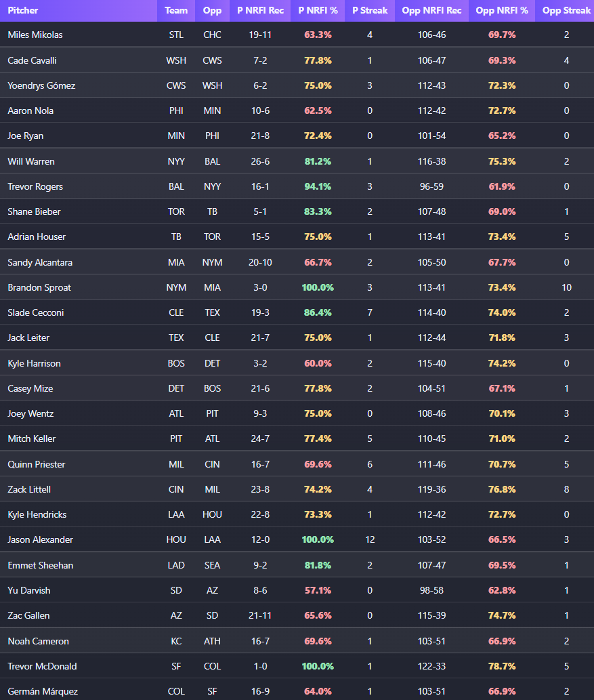Image resolution: width=594 pixels, height=700 pixels.
Task: Click Sandy Alcantara's 20-10 record
Action: coord(260,262)
